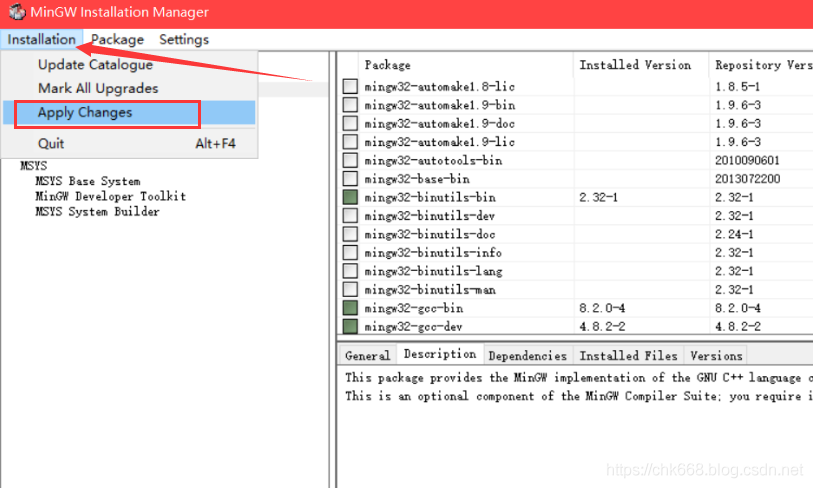Select the mingw32-binutils-lang package name
Viewport: 813px width, 488px height.
[433, 271]
